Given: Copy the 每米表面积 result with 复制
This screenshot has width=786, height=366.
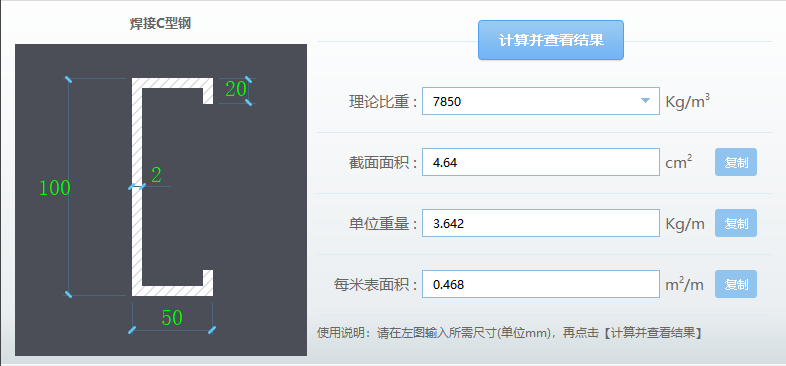Looking at the screenshot, I should click(x=735, y=284).
